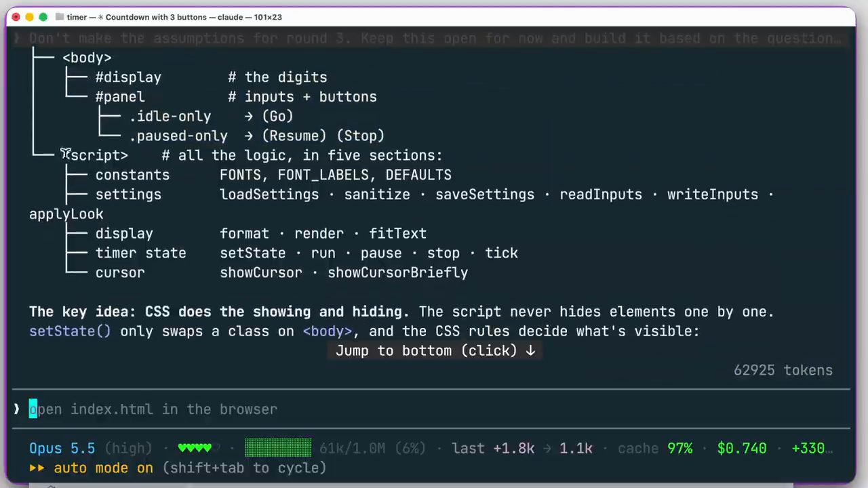Click the "(Go)" text in the tree

tap(277, 117)
